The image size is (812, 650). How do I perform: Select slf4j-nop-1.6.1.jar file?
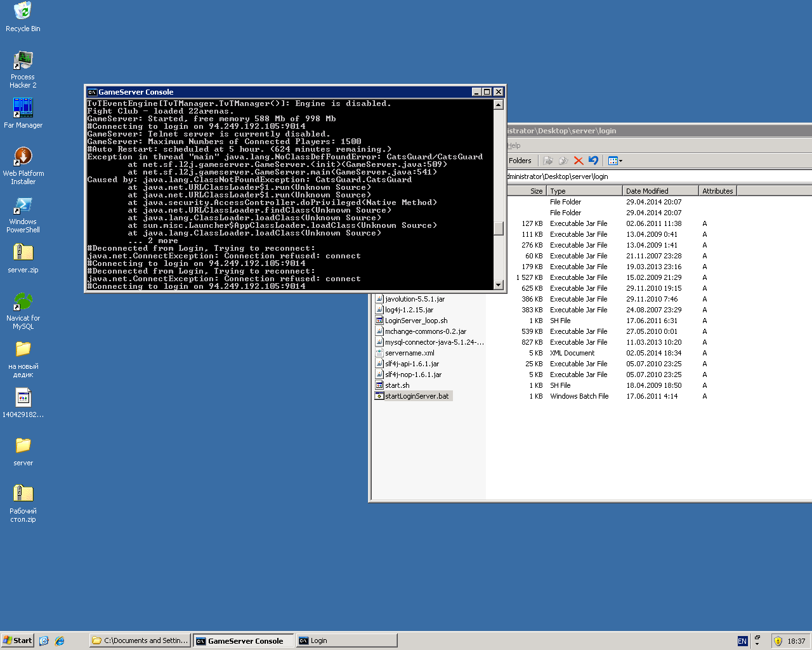414,375
